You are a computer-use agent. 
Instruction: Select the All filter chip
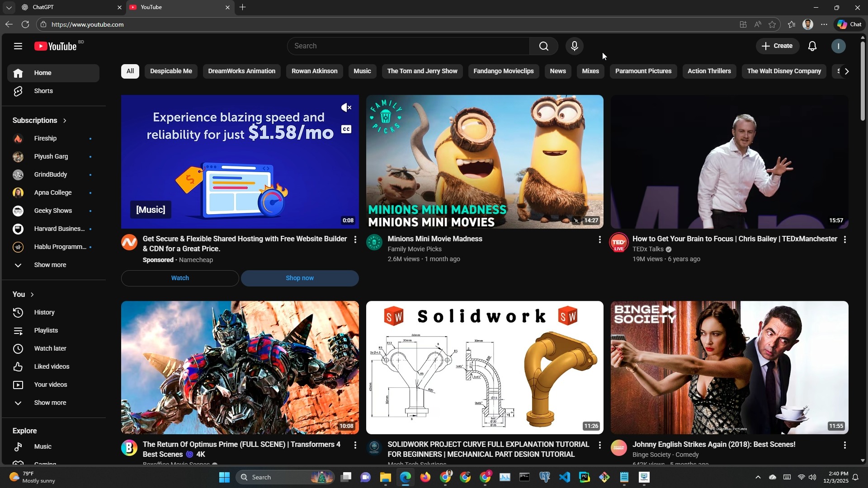tap(130, 71)
